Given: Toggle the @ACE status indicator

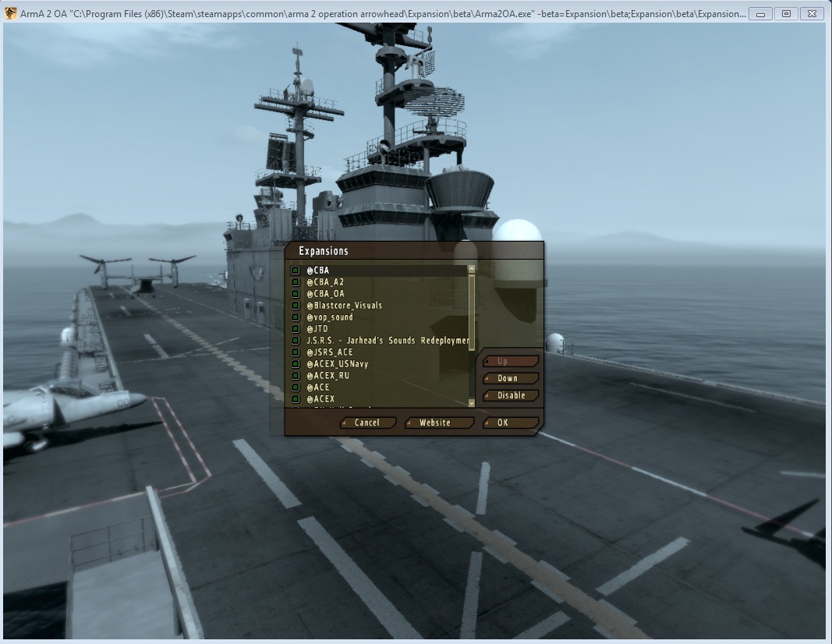Looking at the screenshot, I should (296, 387).
